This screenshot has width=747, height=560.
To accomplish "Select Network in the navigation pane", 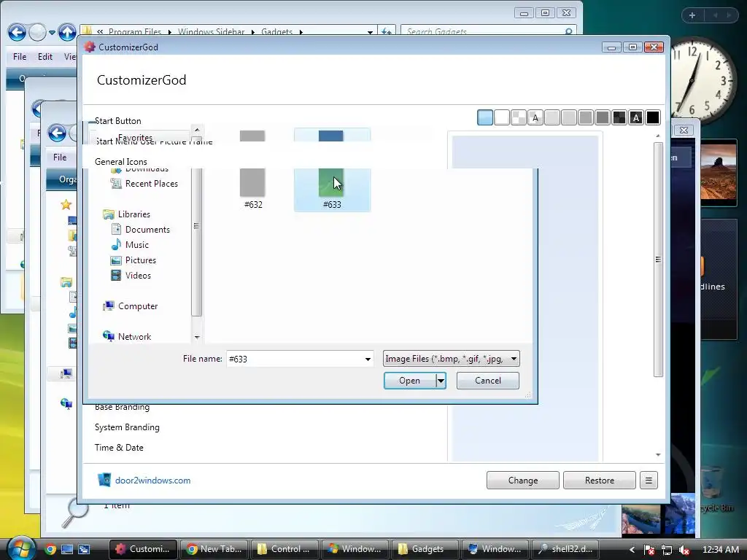I will [134, 337].
